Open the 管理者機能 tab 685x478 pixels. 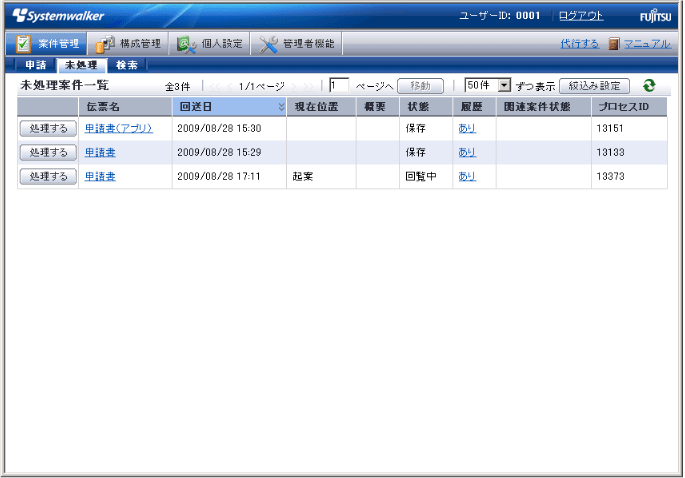tap(296, 44)
